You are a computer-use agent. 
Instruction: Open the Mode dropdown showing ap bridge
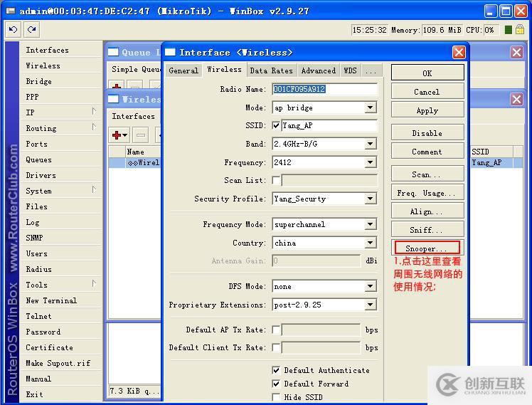[x=371, y=107]
